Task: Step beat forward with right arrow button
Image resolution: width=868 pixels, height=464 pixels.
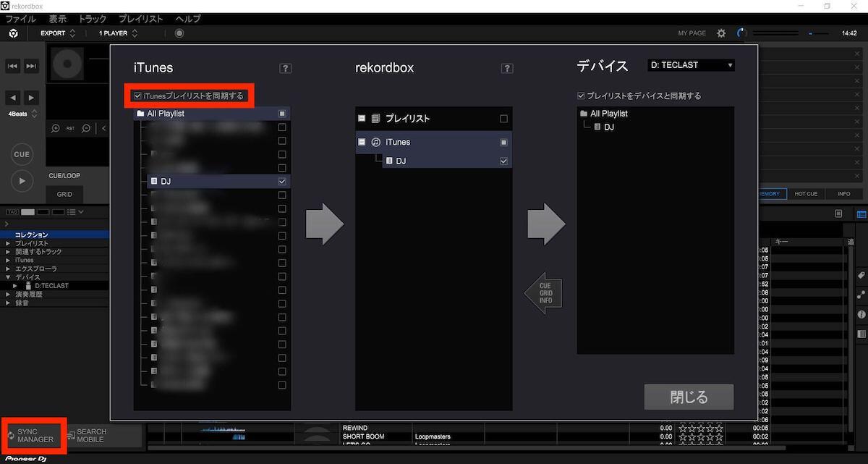Action: pyautogui.click(x=31, y=98)
